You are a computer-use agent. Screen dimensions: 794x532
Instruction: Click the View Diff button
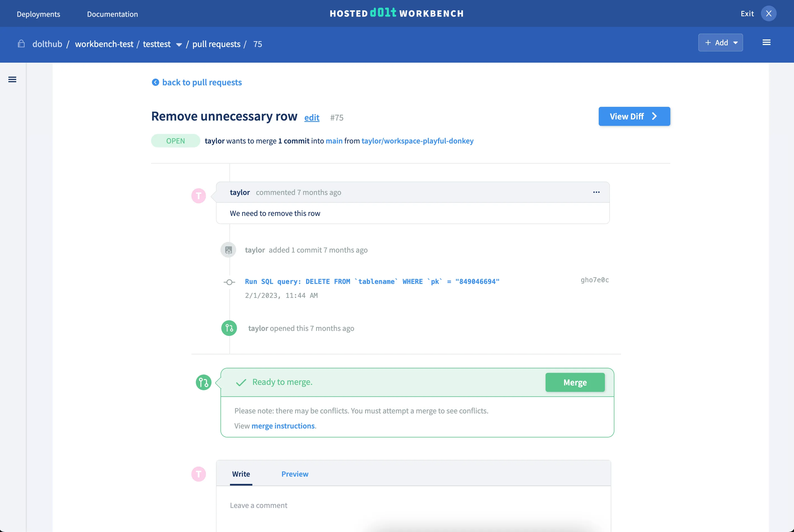point(634,116)
